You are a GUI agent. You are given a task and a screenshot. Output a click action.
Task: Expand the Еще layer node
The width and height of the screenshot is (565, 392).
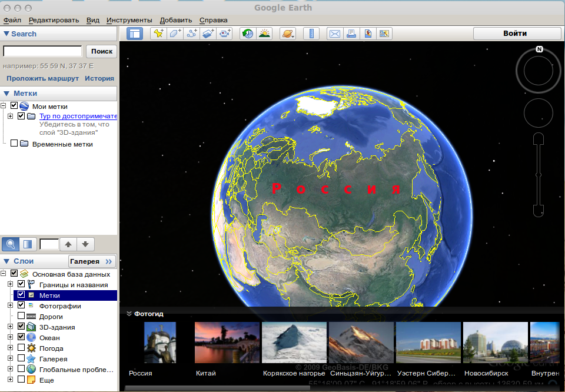(10, 380)
